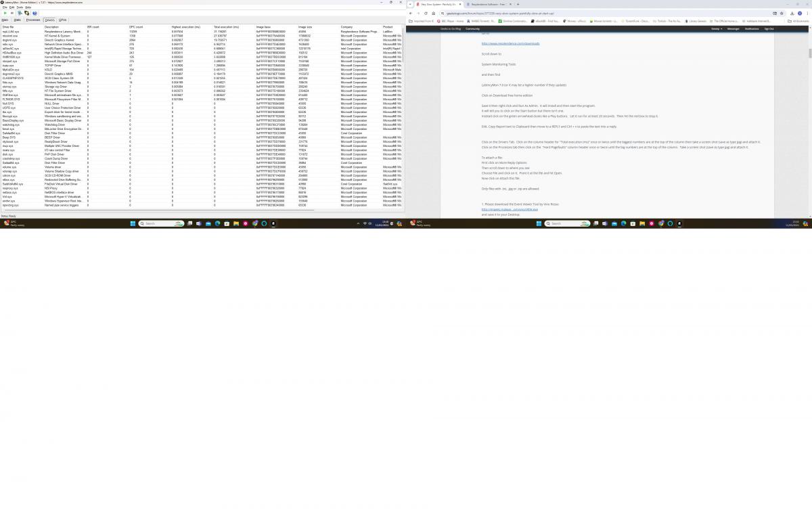
Task: Open the RARBG Torrents bookmark
Action: point(482,21)
